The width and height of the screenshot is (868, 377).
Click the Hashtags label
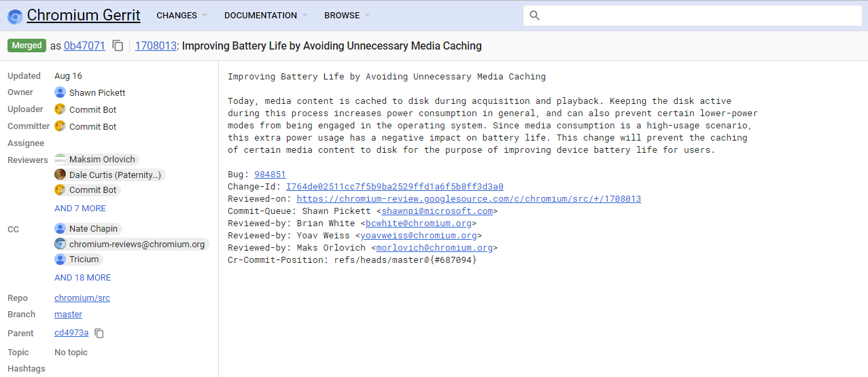27,369
